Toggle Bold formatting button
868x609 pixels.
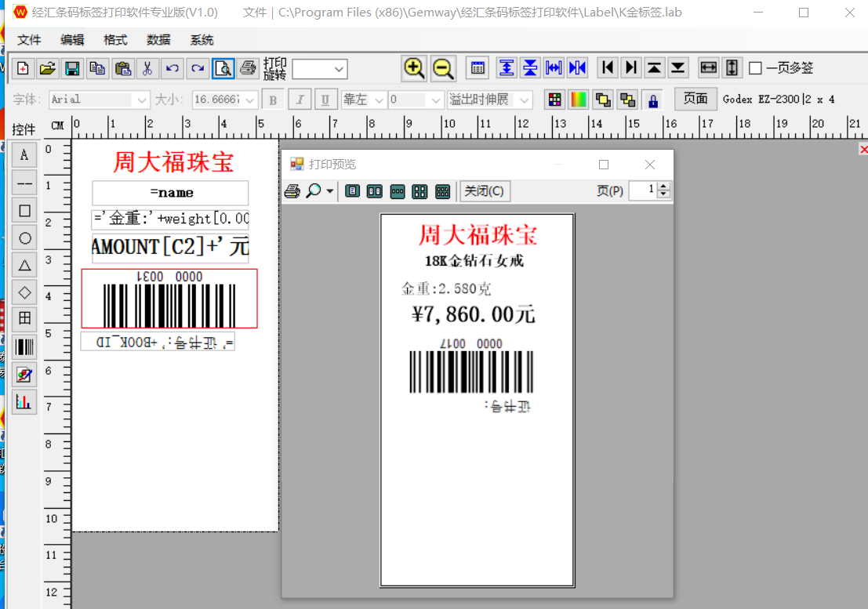pyautogui.click(x=273, y=100)
